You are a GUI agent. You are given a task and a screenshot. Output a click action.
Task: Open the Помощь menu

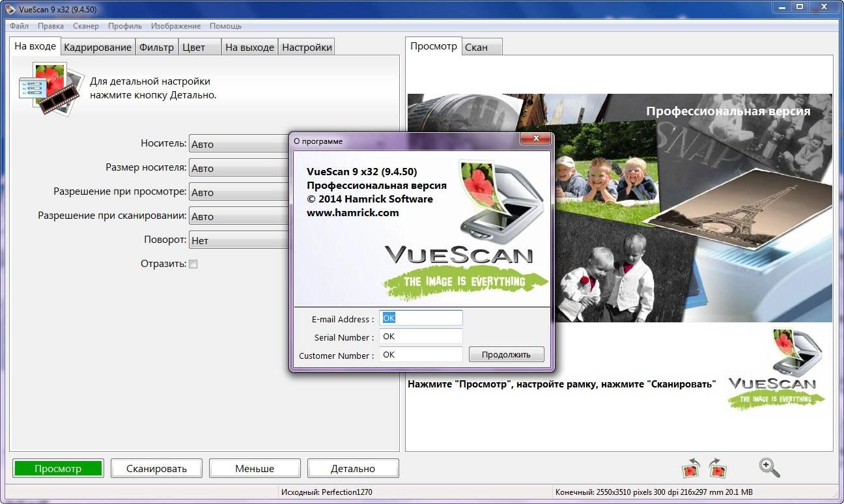tap(225, 26)
